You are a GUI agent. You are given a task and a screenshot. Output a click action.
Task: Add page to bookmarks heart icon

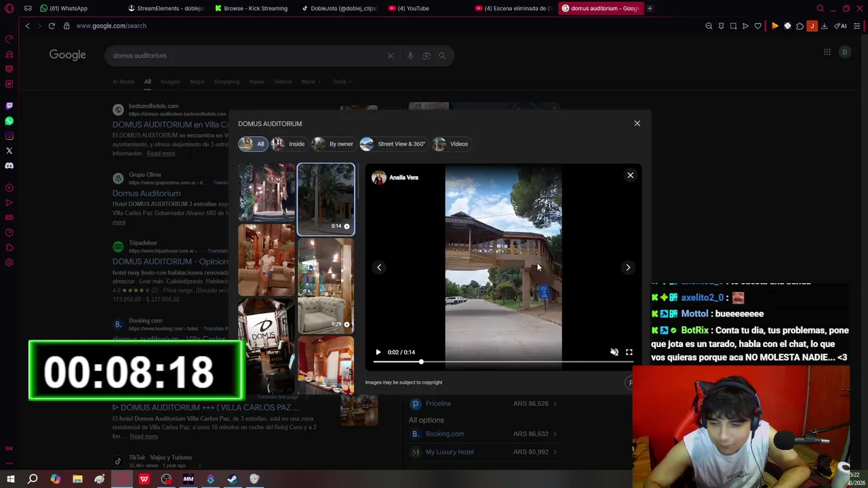point(758,26)
